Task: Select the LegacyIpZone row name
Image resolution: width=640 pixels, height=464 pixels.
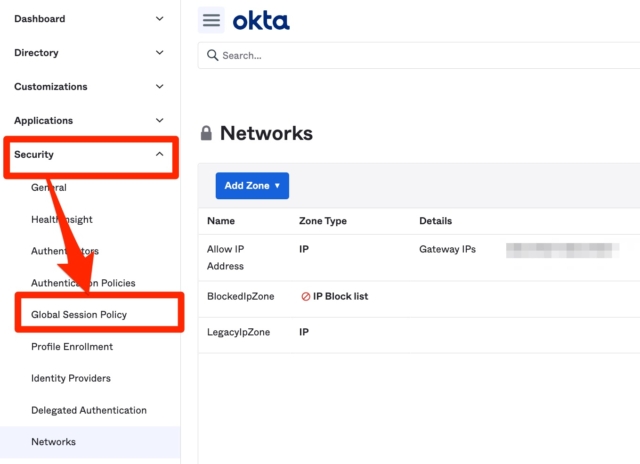Action: coord(238,332)
